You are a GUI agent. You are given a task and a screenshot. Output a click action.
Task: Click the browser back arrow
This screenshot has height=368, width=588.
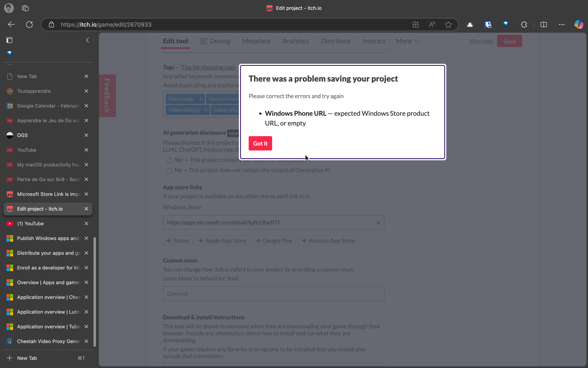pos(11,25)
